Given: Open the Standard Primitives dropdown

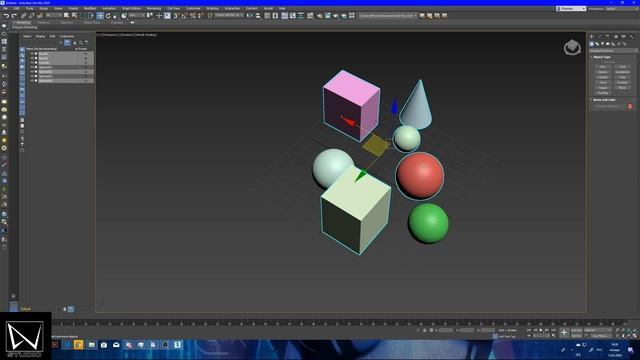Looking at the screenshot, I should click(613, 51).
